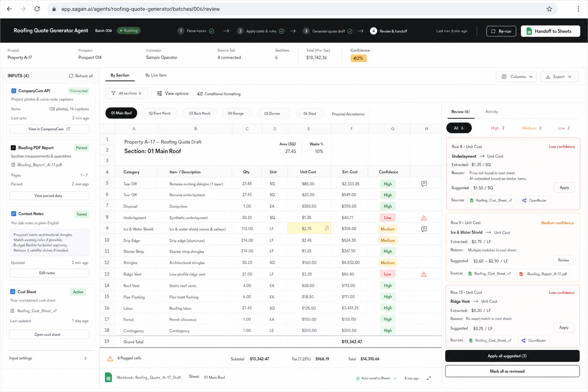The image size is (588, 392).
Task: Open the Activity tab
Action: [492, 112]
